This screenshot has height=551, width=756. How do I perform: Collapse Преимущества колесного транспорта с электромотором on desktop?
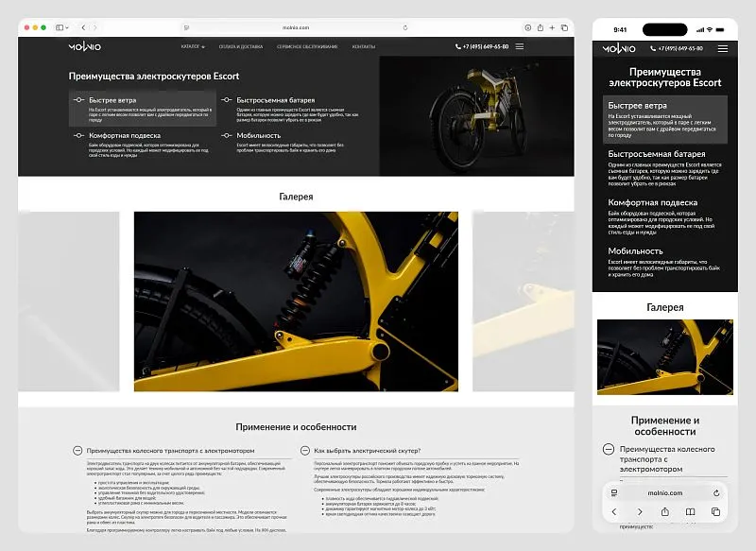[x=77, y=450]
